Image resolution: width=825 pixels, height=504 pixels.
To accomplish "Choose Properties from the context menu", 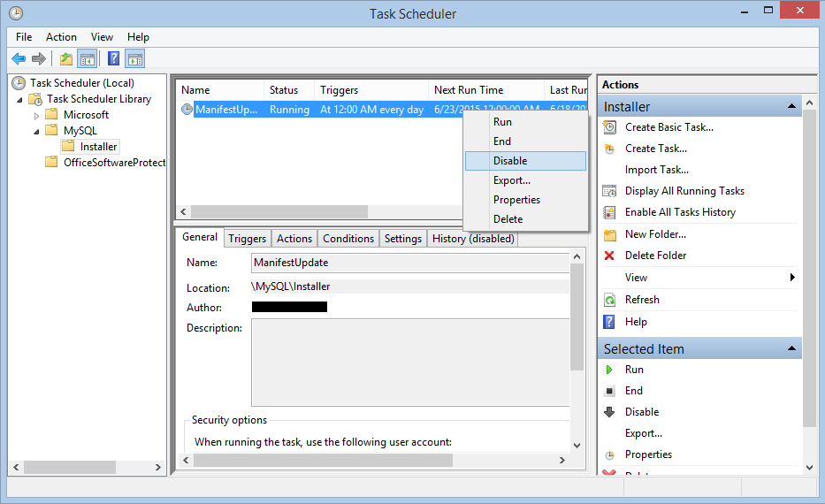I will pos(525,200).
